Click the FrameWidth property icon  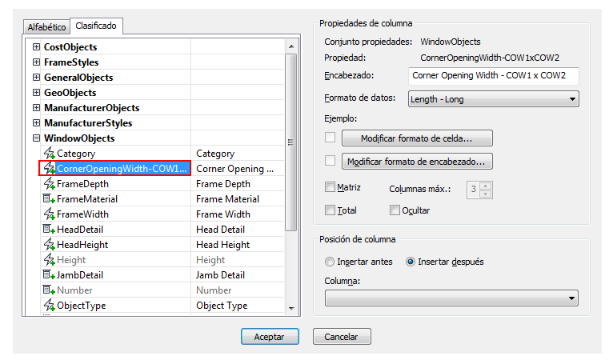49,214
